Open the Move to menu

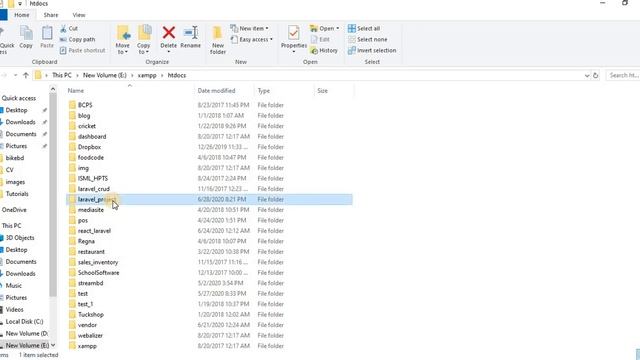122,40
